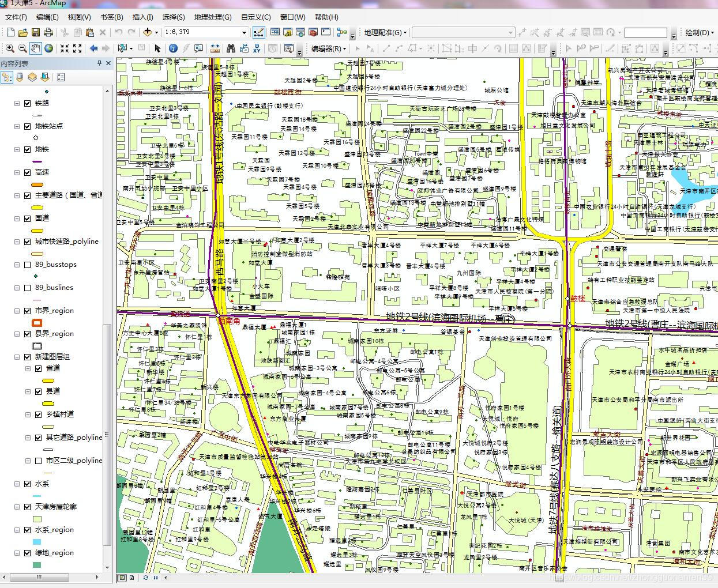Screen dimensions: 718x588
Task: Uncheck the 铁路 layer
Action: (27, 103)
